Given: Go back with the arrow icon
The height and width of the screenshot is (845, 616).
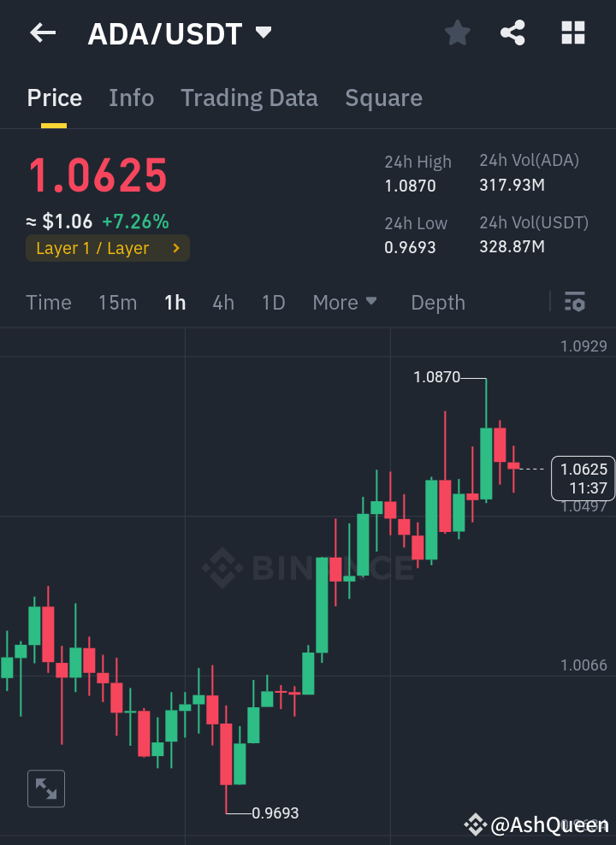Looking at the screenshot, I should [41, 32].
